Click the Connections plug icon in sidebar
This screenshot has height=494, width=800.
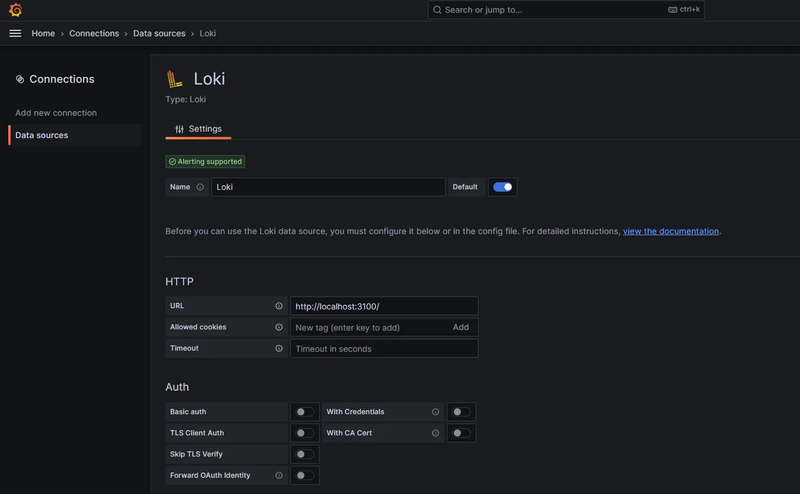(20, 79)
